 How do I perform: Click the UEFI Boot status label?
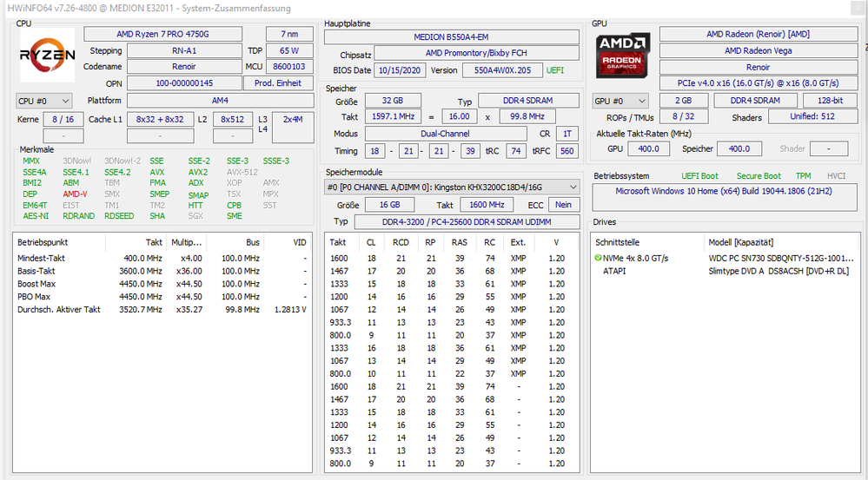click(x=699, y=176)
